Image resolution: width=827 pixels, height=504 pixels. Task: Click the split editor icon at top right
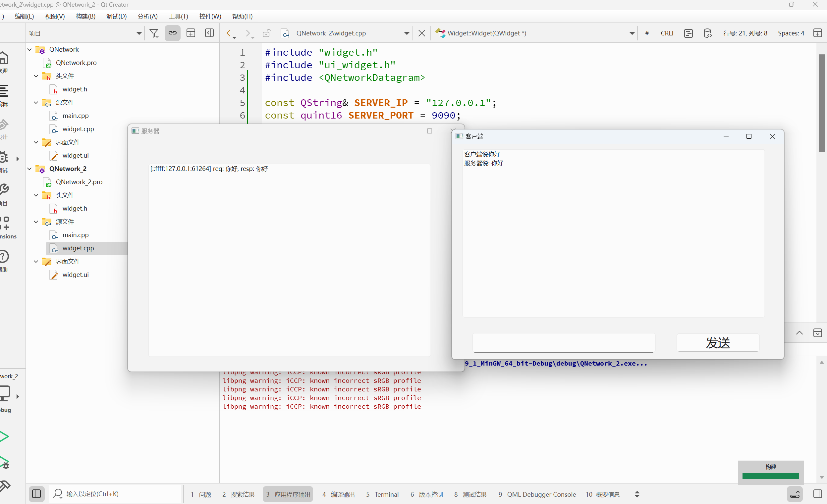click(818, 33)
